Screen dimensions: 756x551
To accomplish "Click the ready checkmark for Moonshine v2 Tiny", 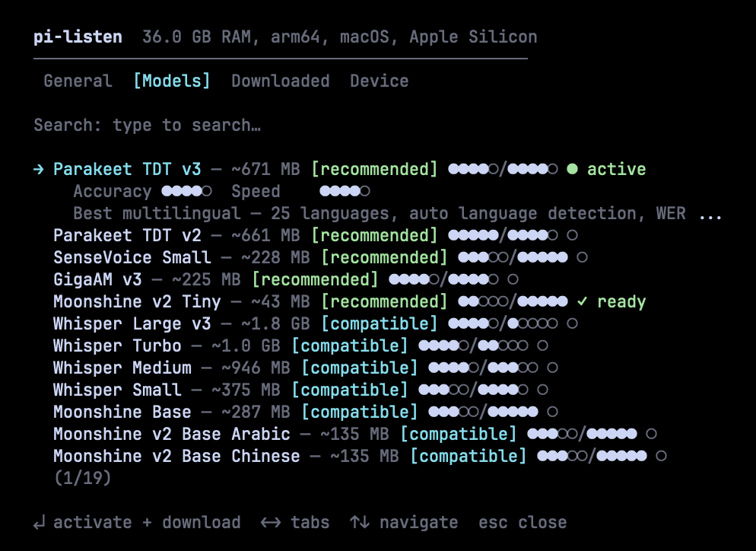I will click(582, 301).
